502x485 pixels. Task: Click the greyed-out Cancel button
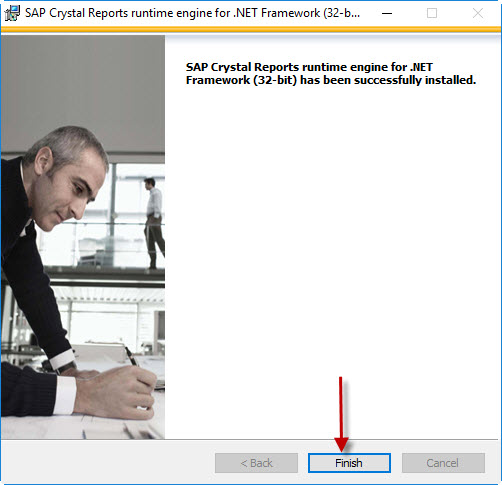(x=443, y=463)
